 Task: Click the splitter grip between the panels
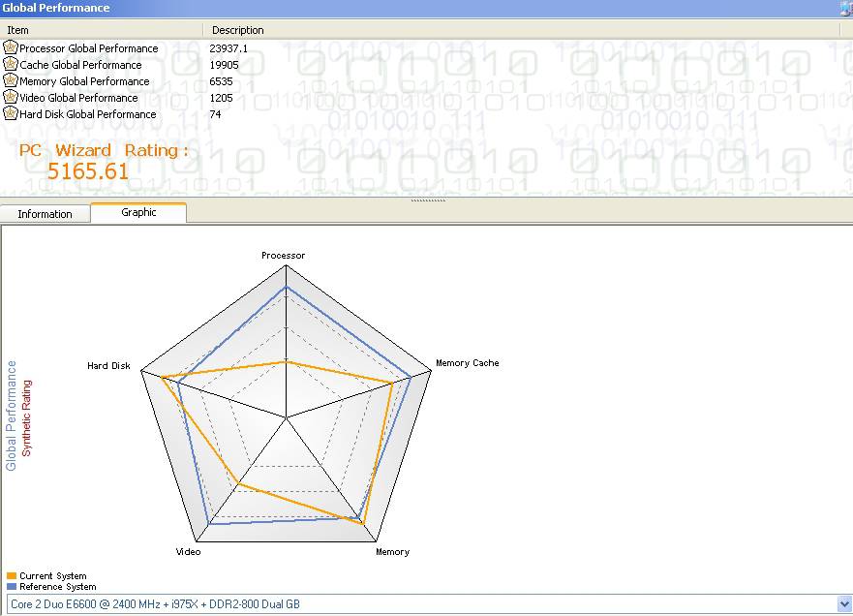click(x=427, y=200)
